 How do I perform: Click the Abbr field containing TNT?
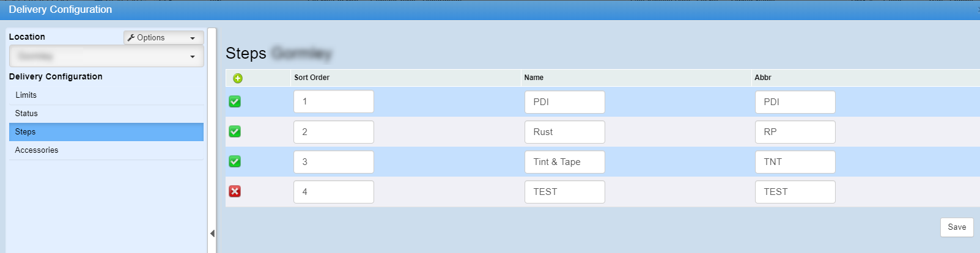tap(795, 162)
